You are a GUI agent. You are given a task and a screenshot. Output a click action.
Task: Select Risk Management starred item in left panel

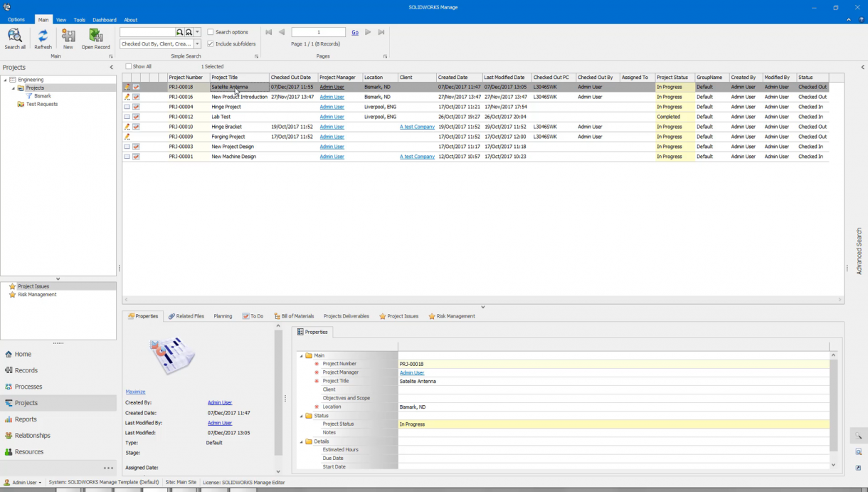click(37, 294)
